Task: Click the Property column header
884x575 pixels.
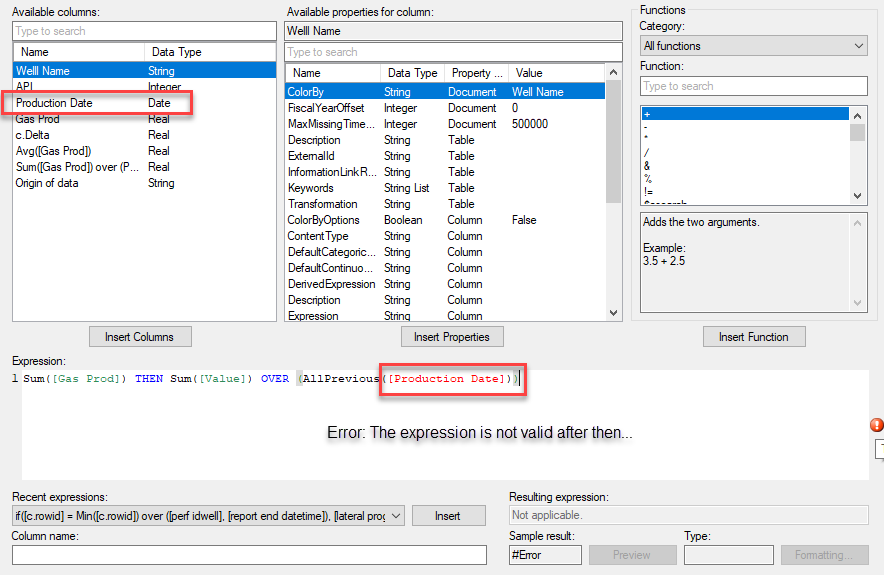Action: 476,73
